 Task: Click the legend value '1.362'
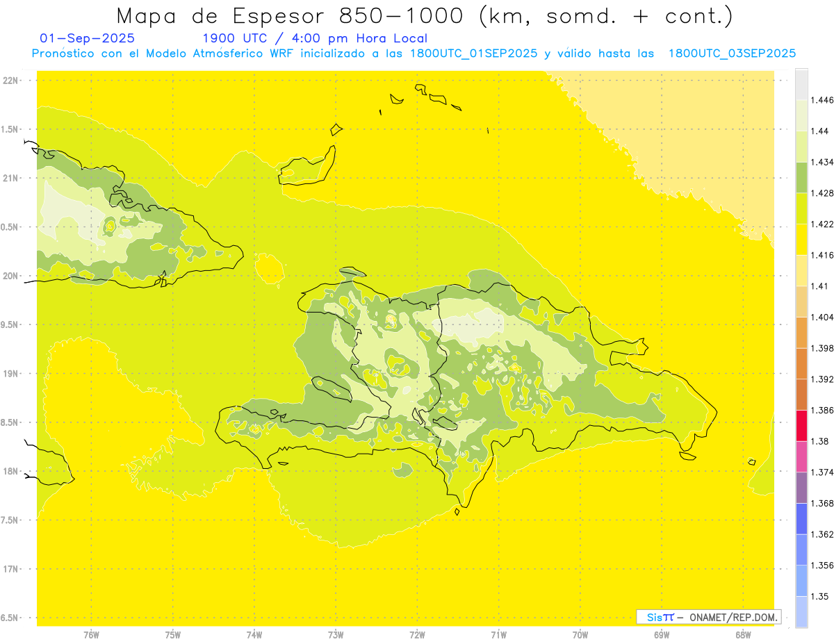[x=822, y=534]
